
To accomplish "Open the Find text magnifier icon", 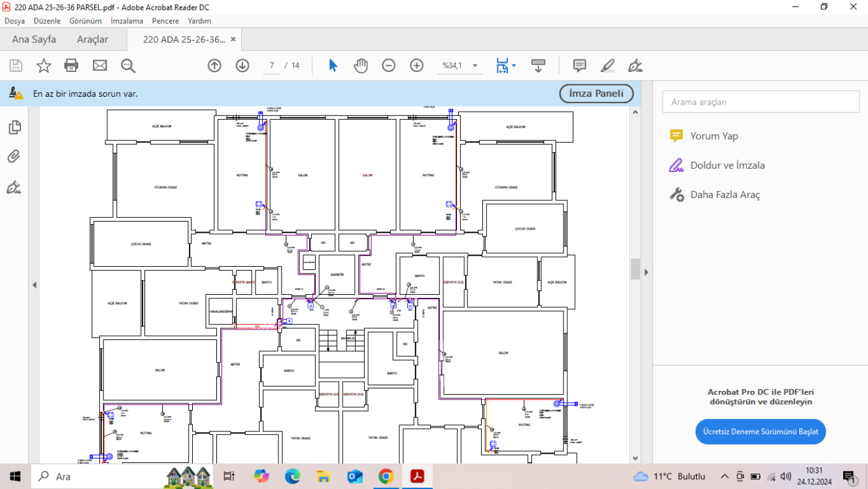I will (x=128, y=65).
